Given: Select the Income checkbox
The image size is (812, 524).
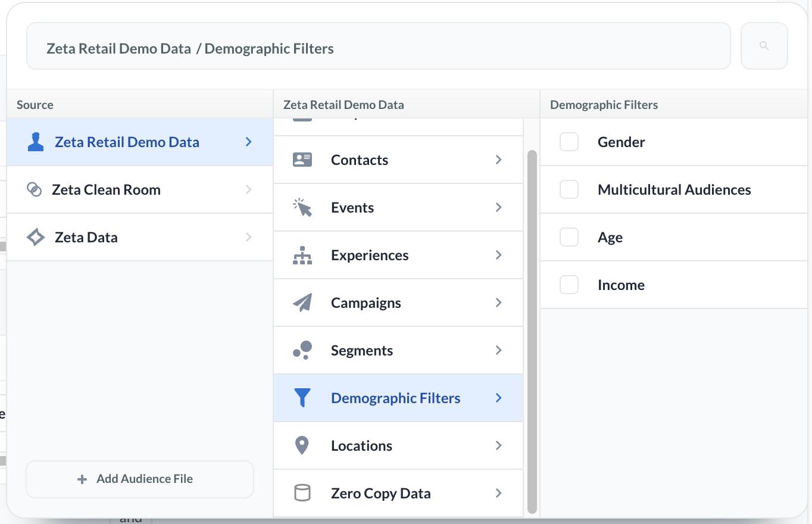Looking at the screenshot, I should (569, 285).
